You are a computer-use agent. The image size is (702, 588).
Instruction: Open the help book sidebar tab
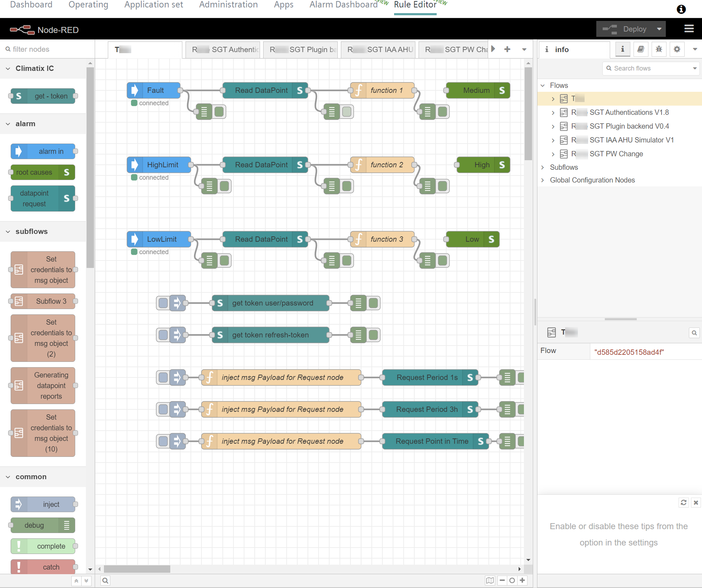(641, 49)
